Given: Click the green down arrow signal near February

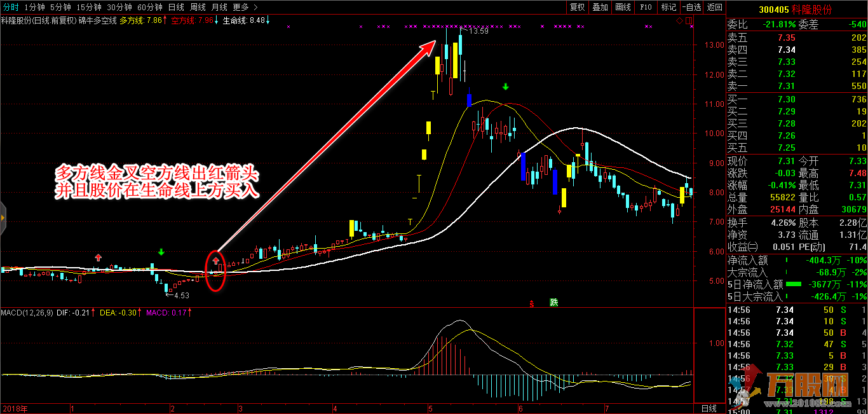Looking at the screenshot, I should 161,252.
